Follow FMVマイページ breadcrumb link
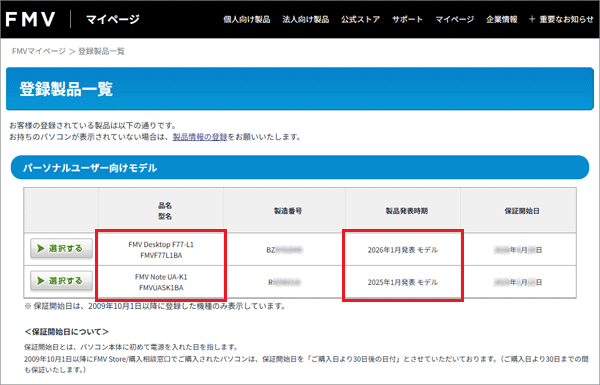600x385 pixels. pos(39,51)
